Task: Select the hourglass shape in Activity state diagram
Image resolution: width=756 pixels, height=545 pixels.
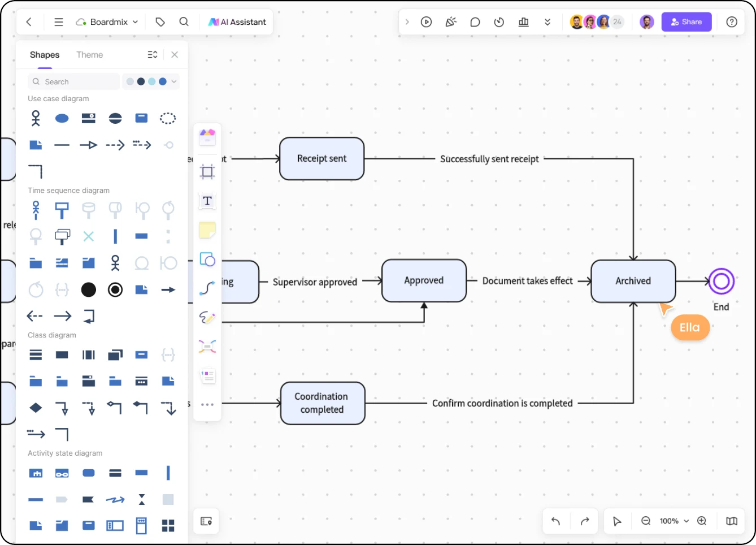Action: tap(142, 499)
